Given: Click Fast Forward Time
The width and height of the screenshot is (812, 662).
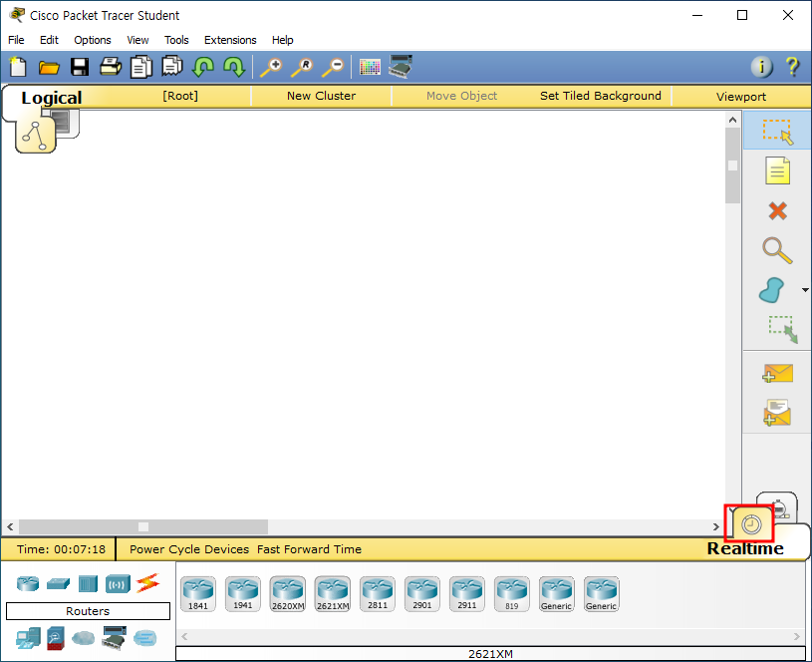Looking at the screenshot, I should pyautogui.click(x=309, y=549).
